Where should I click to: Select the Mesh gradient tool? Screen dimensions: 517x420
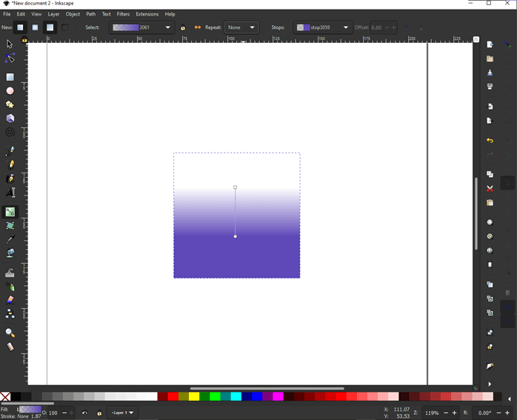(x=10, y=225)
